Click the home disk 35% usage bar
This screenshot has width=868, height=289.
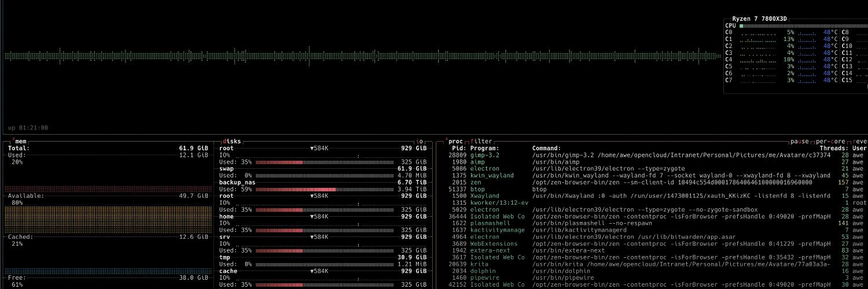[323, 230]
